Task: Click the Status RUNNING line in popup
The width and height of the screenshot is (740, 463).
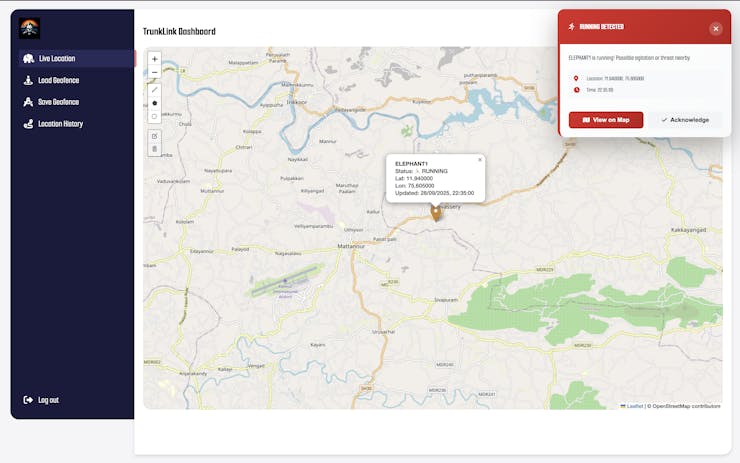Action: pyautogui.click(x=421, y=171)
